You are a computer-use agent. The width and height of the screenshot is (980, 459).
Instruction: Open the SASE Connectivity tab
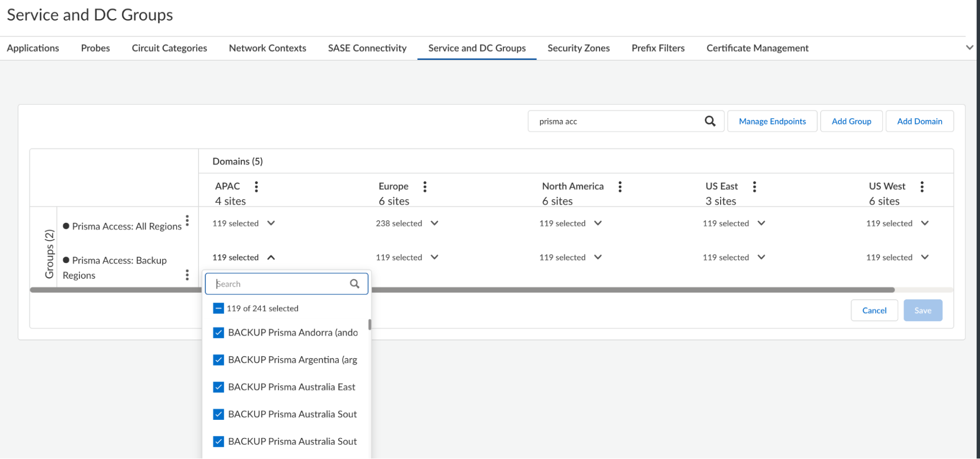click(x=367, y=48)
